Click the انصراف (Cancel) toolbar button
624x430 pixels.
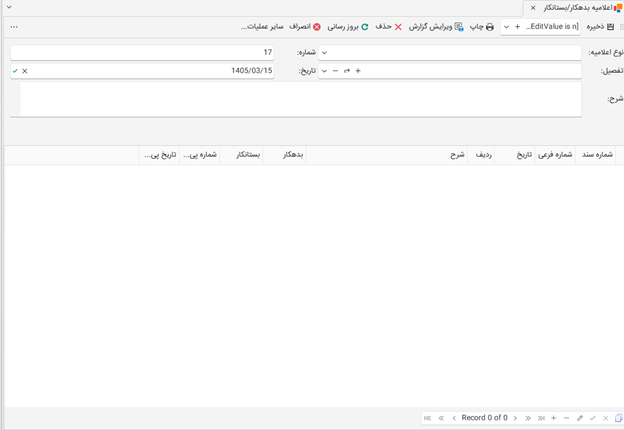click(305, 27)
